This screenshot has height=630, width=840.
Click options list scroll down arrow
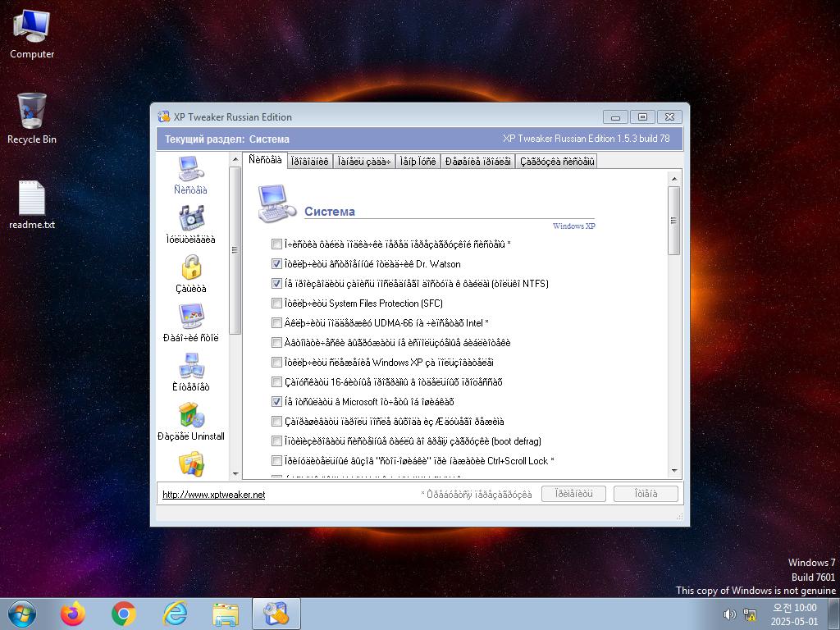[x=674, y=470]
